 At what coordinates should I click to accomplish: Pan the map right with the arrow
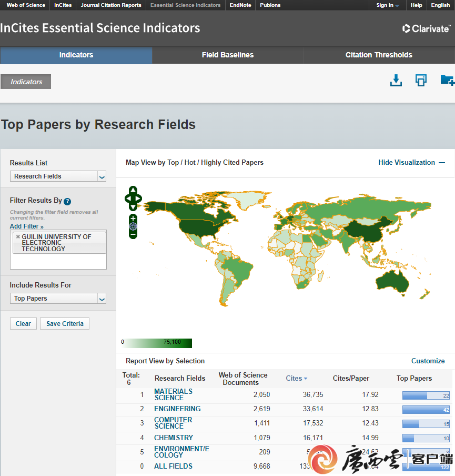[139, 199]
